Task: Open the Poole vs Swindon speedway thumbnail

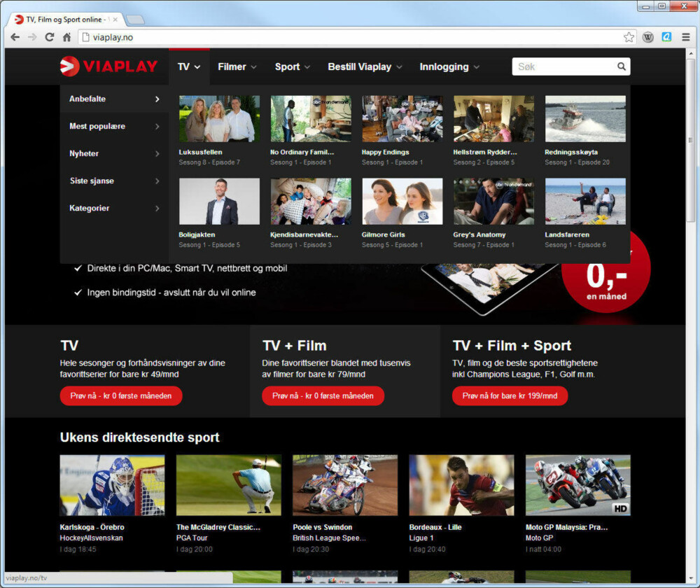Action: [x=345, y=485]
